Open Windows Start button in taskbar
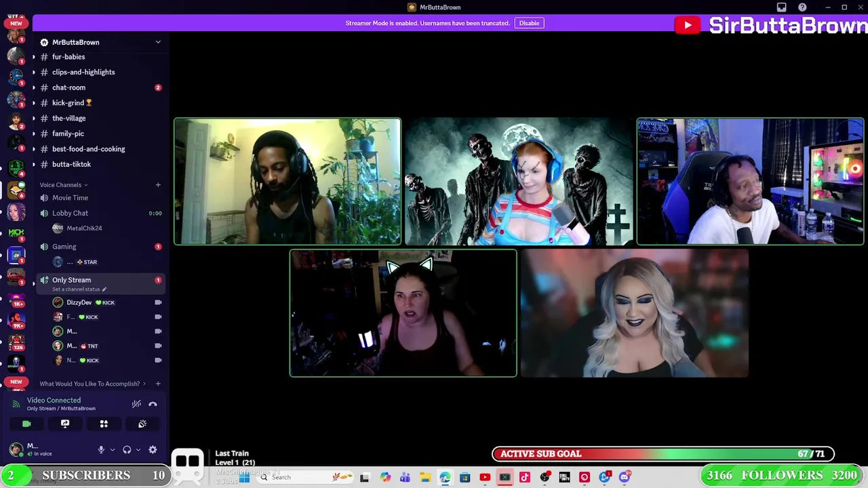This screenshot has height=488, width=868. click(244, 477)
